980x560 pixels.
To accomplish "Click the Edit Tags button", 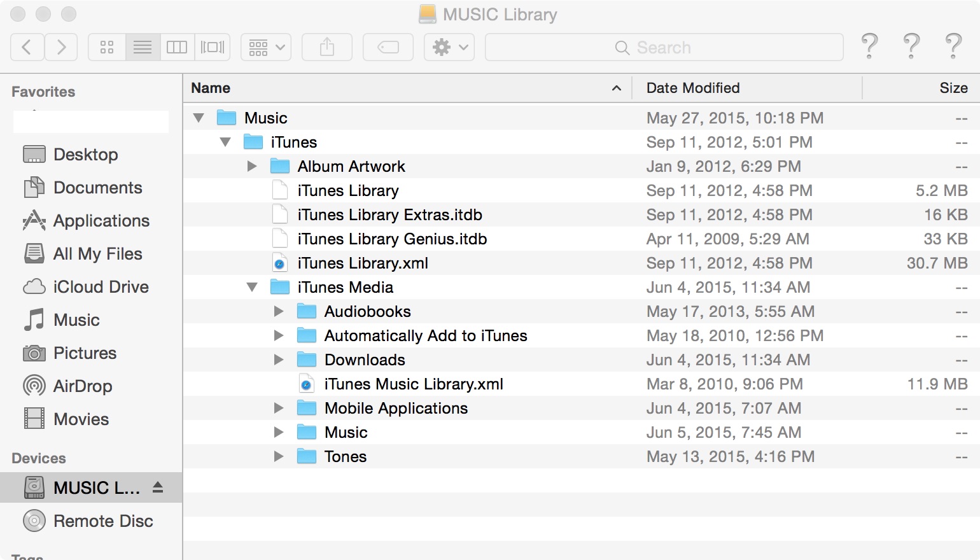I will 388,47.
